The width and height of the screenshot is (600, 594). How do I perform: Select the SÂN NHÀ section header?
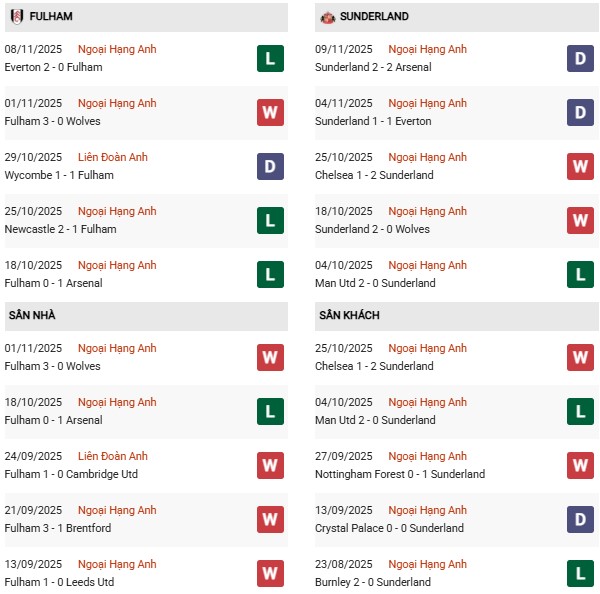point(32,315)
